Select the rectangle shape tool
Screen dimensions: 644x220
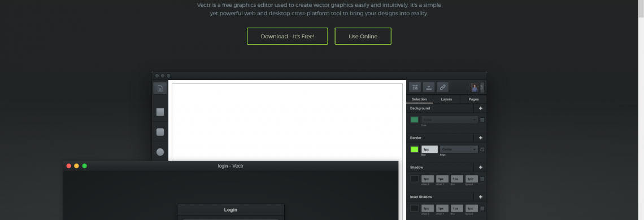160,112
